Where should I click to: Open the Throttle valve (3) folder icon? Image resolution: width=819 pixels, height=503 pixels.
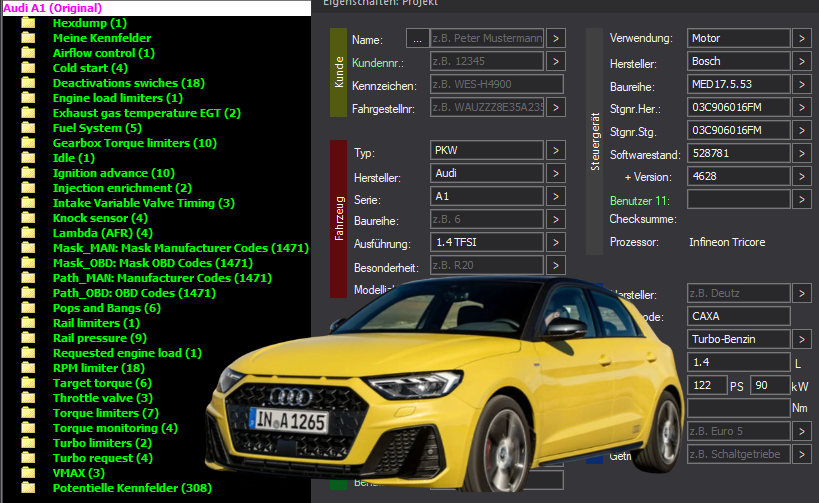[x=28, y=398]
